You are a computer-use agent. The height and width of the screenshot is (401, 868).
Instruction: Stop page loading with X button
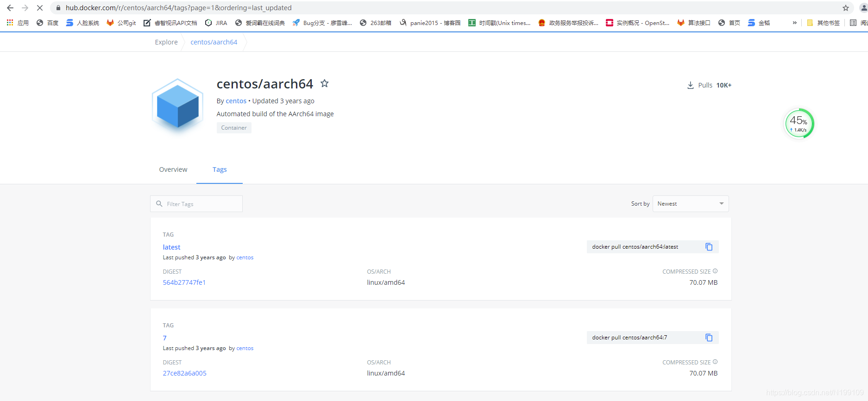click(40, 8)
